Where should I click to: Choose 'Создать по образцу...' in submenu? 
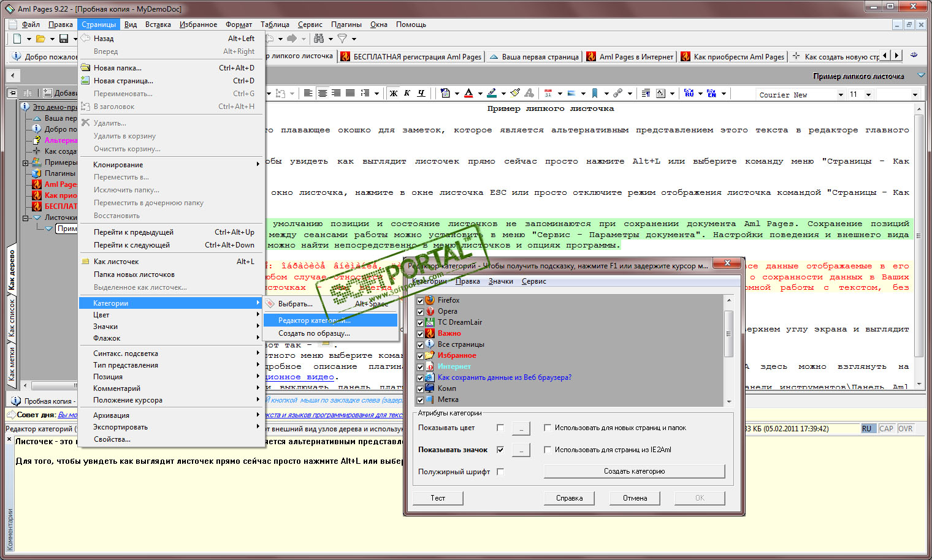pos(330,333)
